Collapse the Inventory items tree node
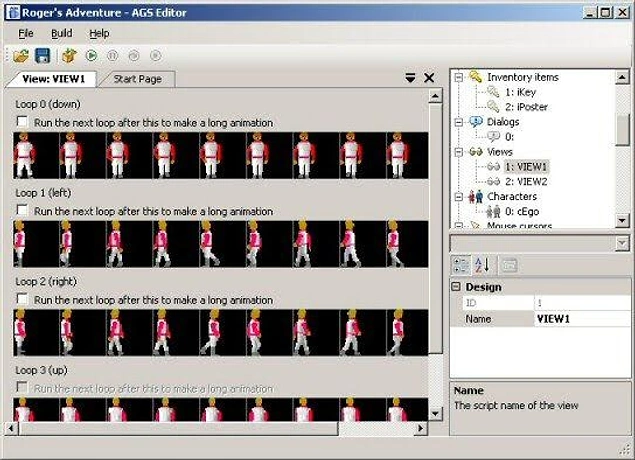 (458, 77)
